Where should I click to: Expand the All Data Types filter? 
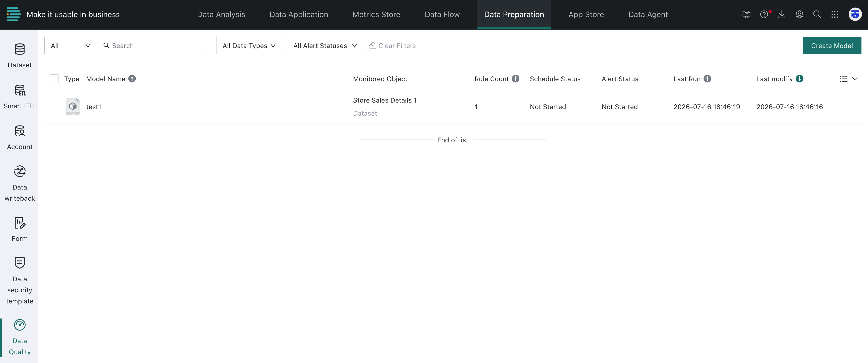click(x=249, y=46)
